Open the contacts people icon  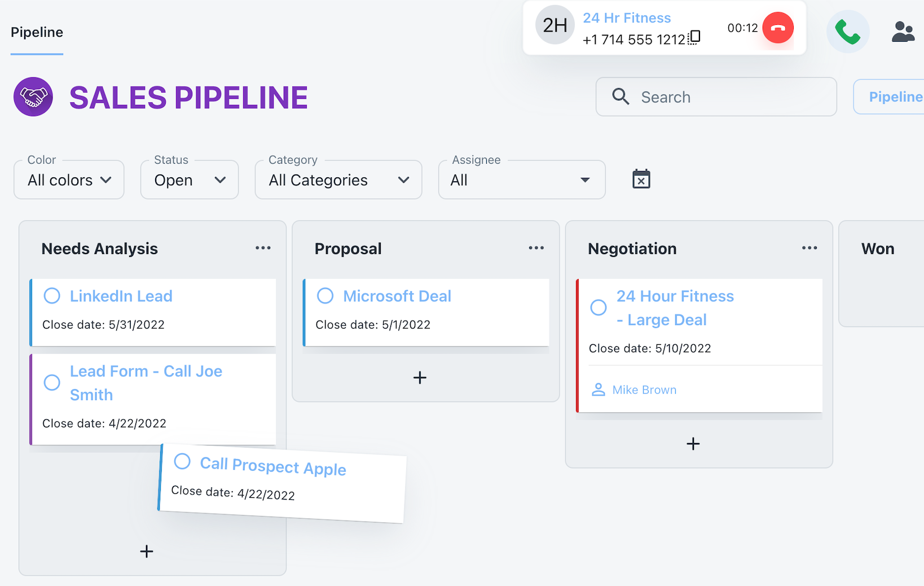coord(903,32)
